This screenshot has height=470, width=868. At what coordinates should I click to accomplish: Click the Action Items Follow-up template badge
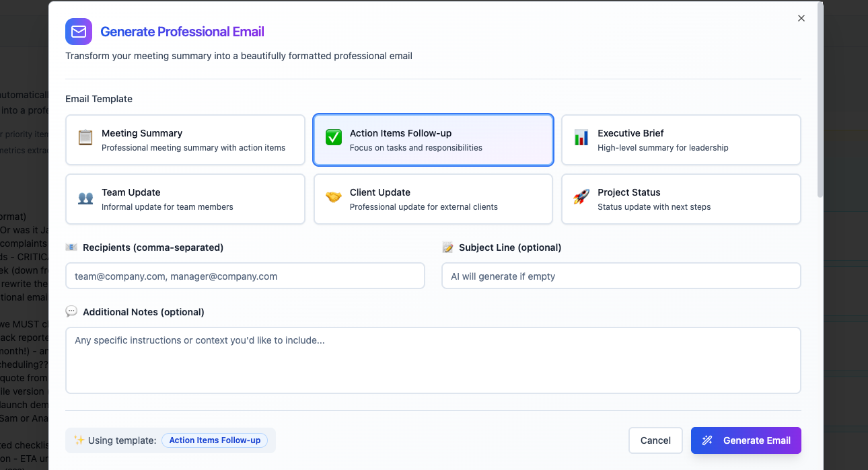coord(215,440)
